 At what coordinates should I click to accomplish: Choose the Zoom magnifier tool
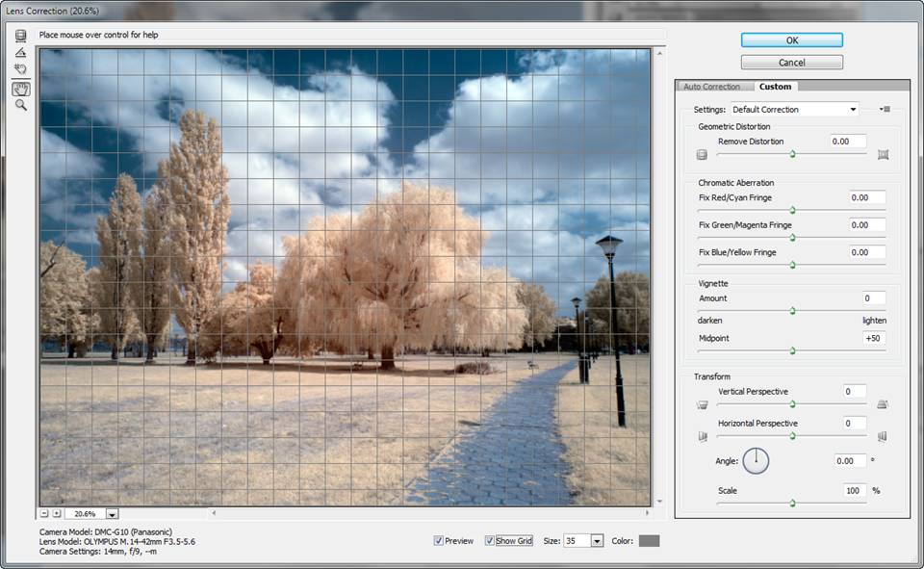20,105
